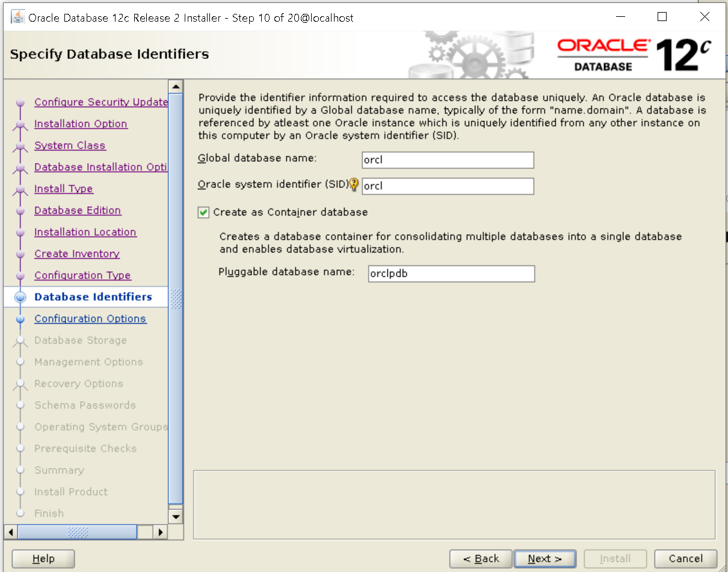Click the Install Product step text
Viewport: 728px width, 572px height.
click(71, 491)
